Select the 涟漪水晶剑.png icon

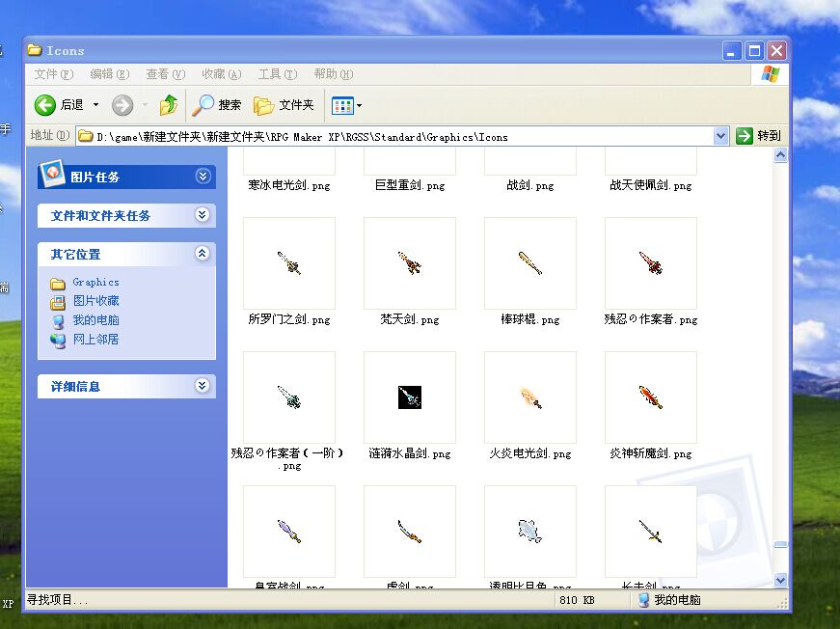click(410, 397)
